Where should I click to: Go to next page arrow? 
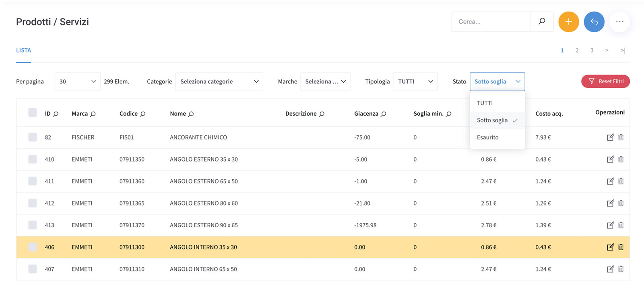tap(607, 50)
